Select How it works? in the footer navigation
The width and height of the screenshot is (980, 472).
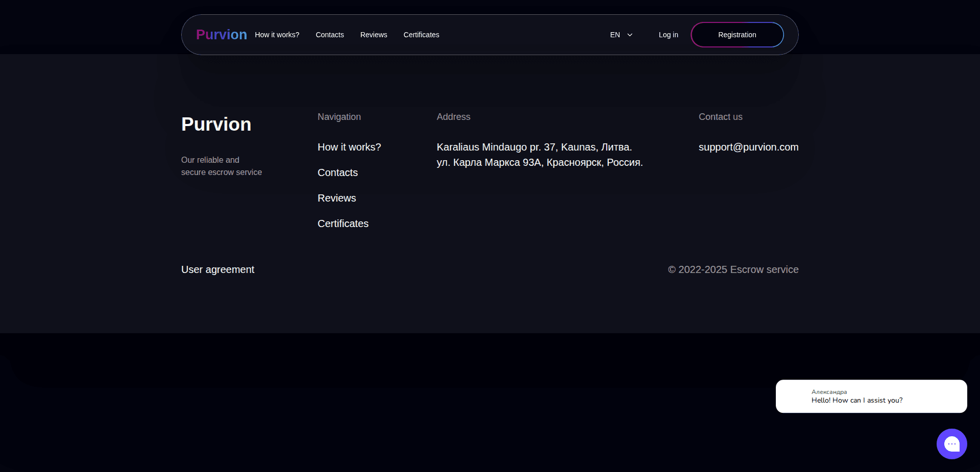pos(349,147)
